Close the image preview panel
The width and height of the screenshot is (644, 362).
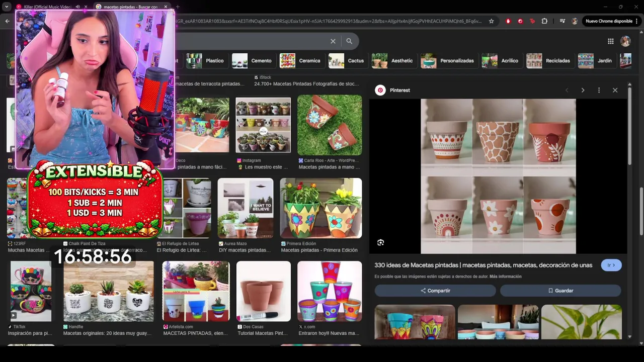[615, 90]
